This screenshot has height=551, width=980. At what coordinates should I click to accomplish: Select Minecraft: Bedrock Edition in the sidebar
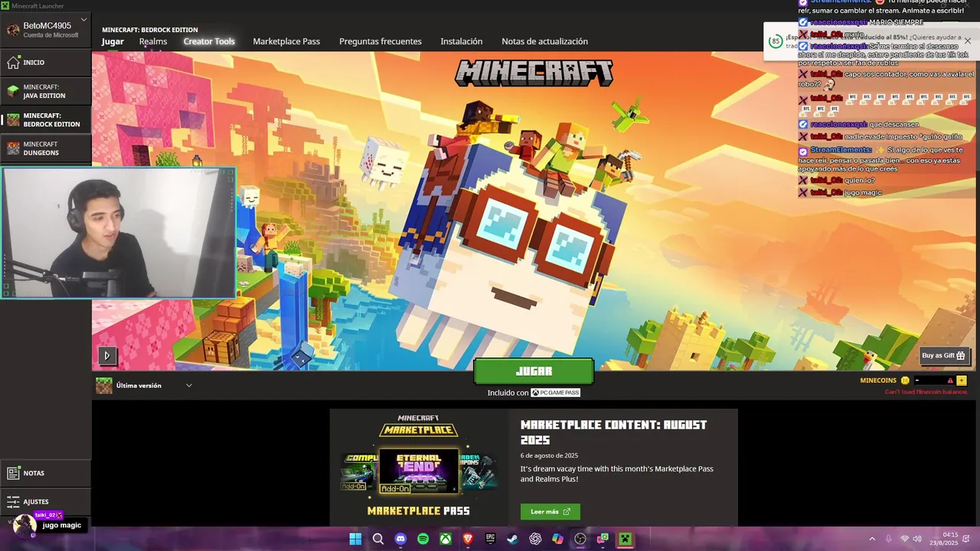(45, 120)
